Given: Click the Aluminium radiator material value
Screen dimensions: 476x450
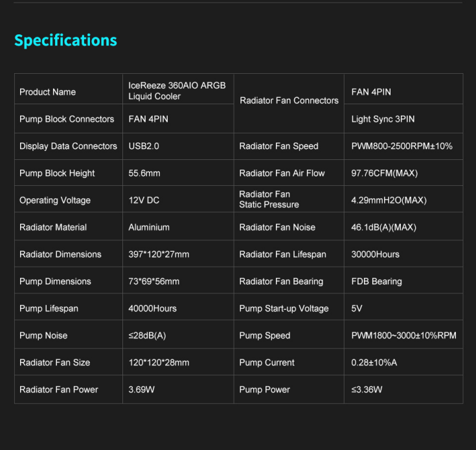Looking at the screenshot, I should pos(149,227).
